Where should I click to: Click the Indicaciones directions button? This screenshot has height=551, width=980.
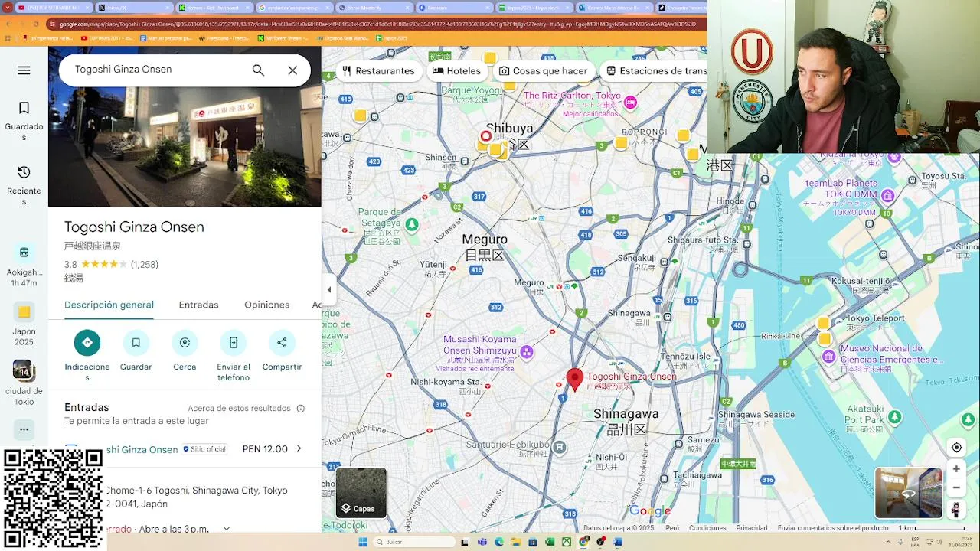(x=87, y=342)
